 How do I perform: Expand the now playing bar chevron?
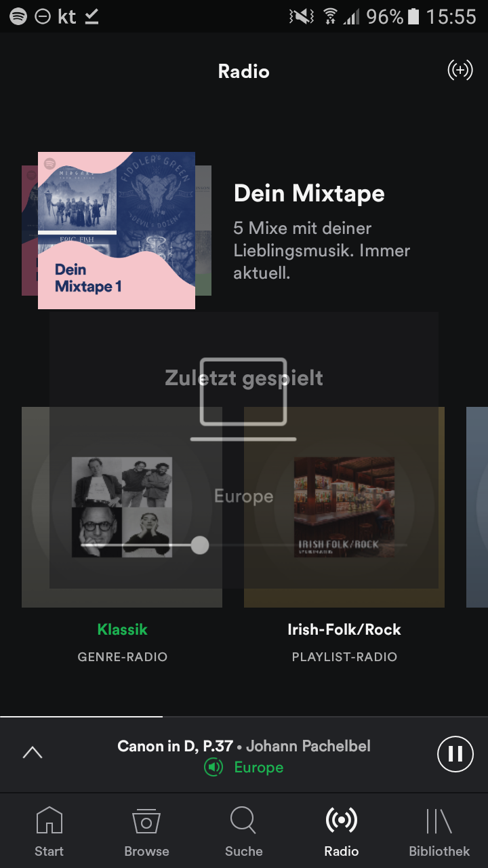coord(33,753)
